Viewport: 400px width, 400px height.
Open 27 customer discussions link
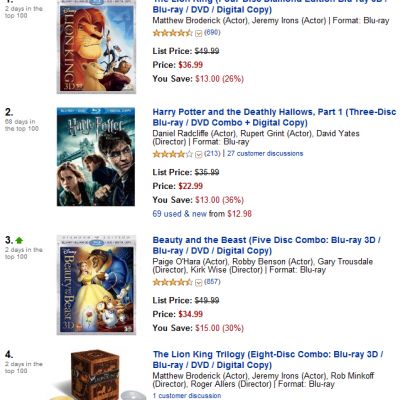coord(265,154)
